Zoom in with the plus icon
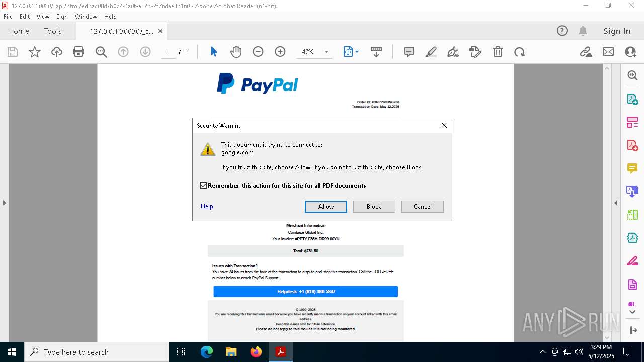Screen dimensions: 644x362 click(x=280, y=52)
